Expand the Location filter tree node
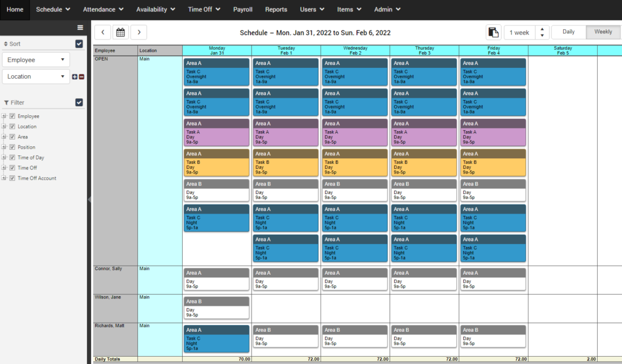The image size is (622, 364). (4, 126)
